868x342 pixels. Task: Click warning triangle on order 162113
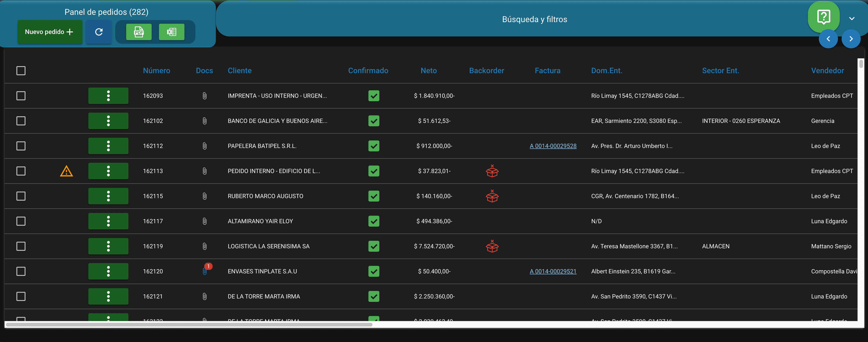tap(66, 171)
